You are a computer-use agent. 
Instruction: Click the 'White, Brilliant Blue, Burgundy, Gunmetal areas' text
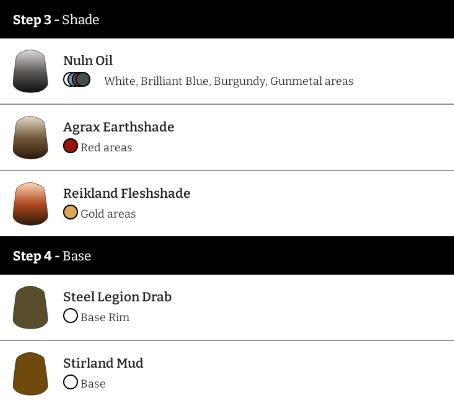point(229,81)
